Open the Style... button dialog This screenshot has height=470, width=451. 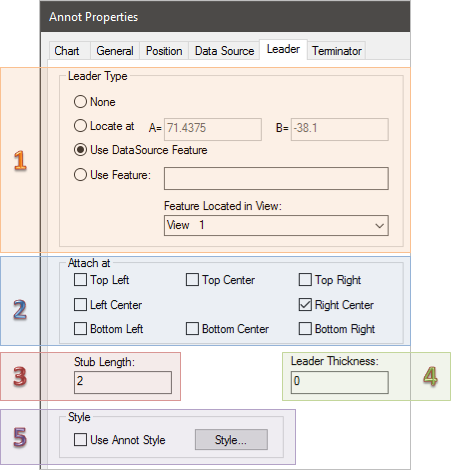pyautogui.click(x=231, y=440)
